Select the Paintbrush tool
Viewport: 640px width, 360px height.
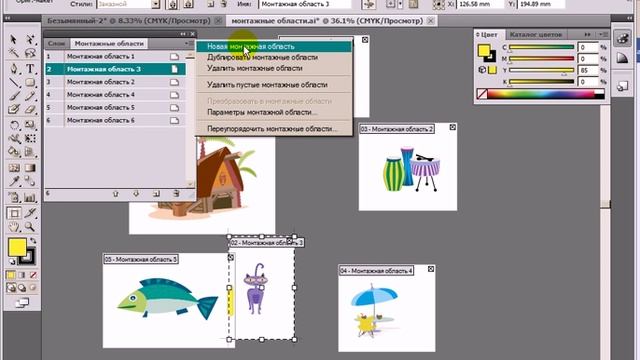[x=13, y=96]
